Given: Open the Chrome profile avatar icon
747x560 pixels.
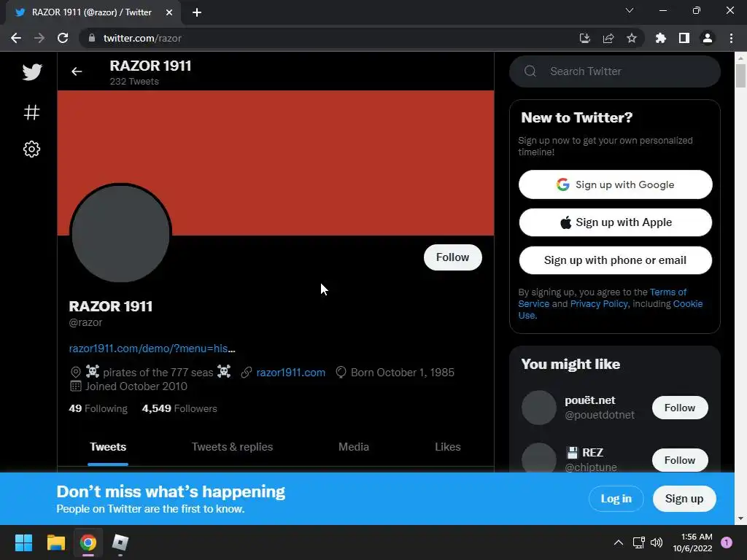Looking at the screenshot, I should tap(708, 38).
